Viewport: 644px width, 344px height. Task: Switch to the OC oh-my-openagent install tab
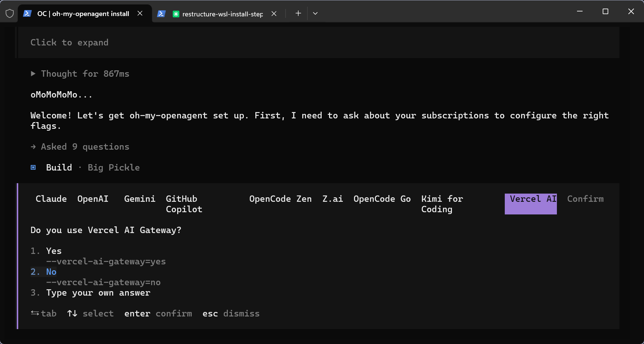[x=85, y=14]
